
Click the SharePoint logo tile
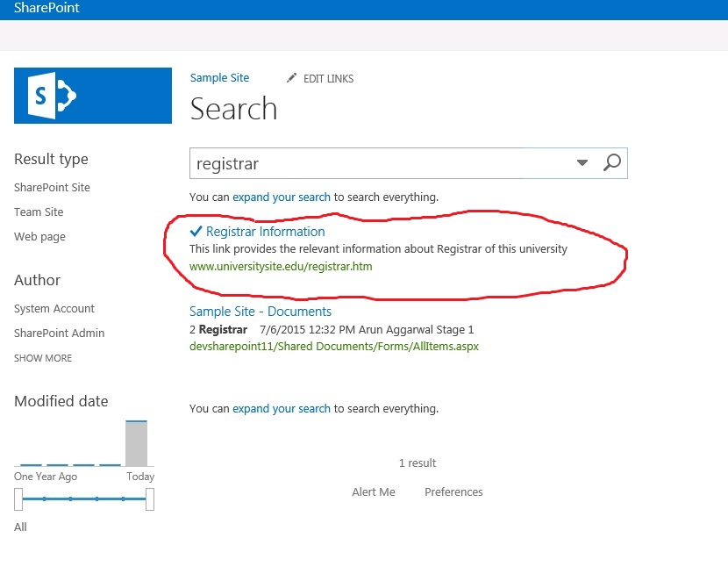coord(93,96)
